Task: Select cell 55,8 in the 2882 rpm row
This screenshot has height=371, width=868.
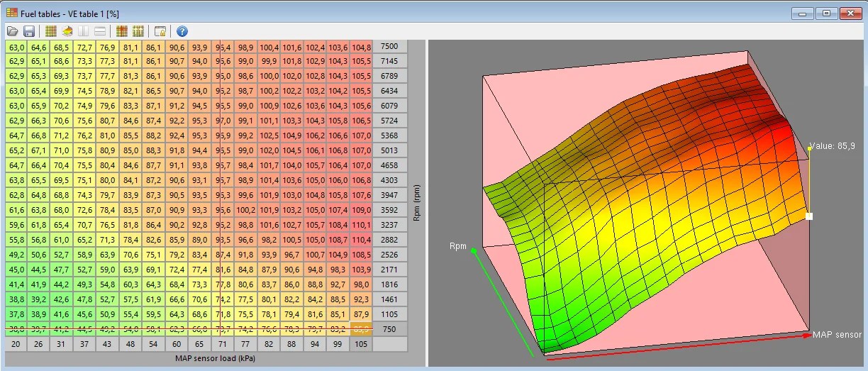Action: [x=16, y=241]
